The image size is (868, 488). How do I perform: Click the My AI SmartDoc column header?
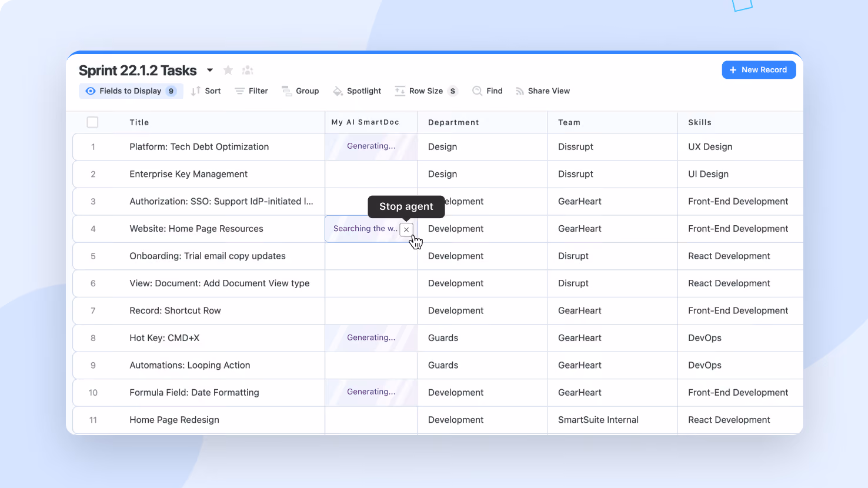[x=365, y=122]
